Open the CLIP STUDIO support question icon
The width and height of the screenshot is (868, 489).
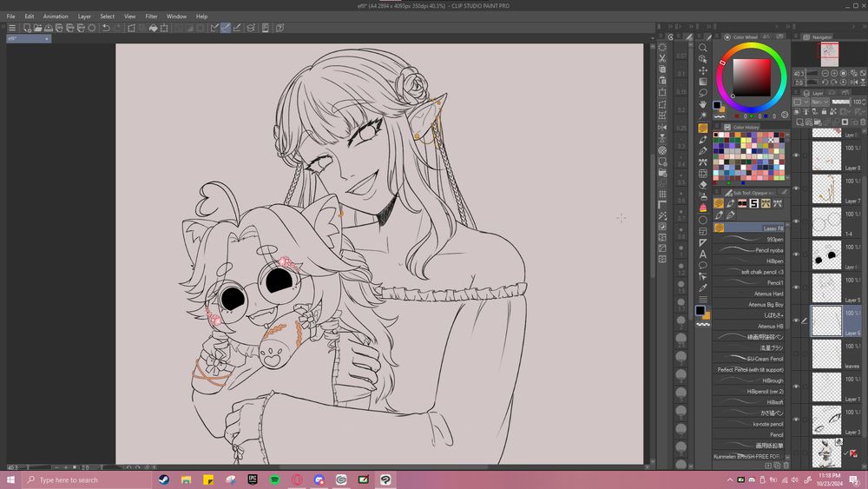pyautogui.click(x=279, y=28)
